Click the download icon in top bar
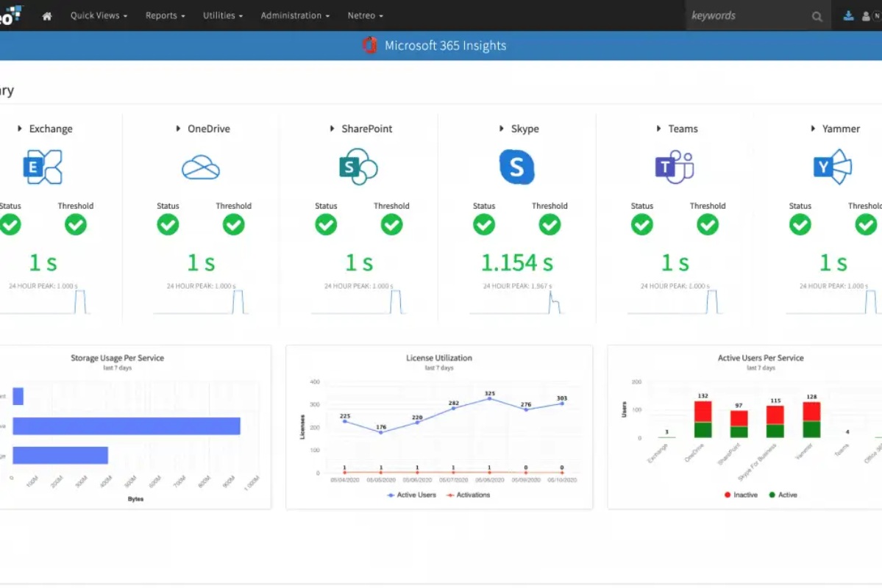 tap(848, 15)
